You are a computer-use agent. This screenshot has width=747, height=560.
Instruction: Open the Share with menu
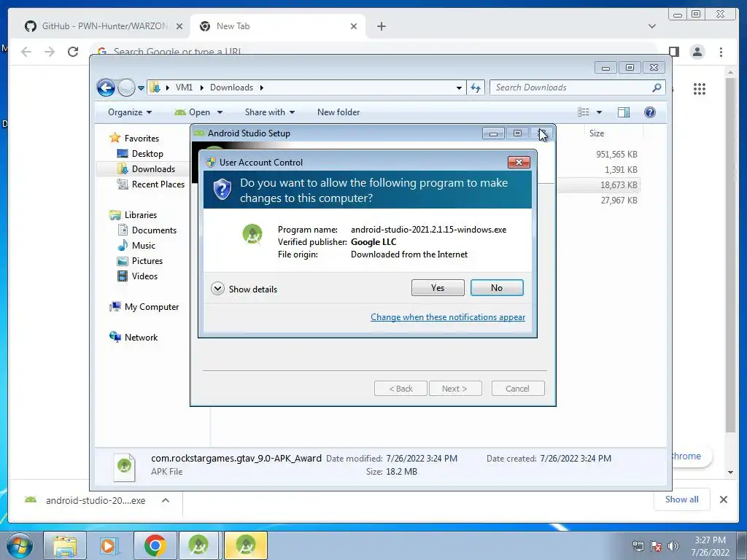[270, 112]
